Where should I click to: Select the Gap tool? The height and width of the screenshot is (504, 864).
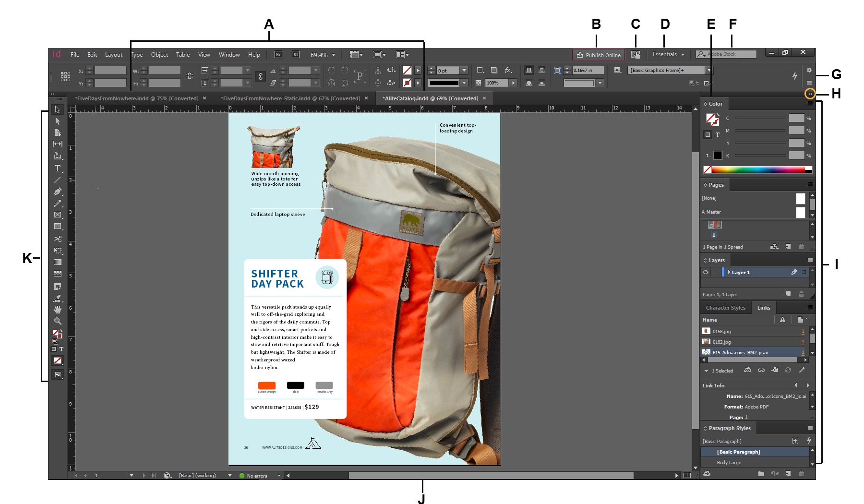point(58,144)
